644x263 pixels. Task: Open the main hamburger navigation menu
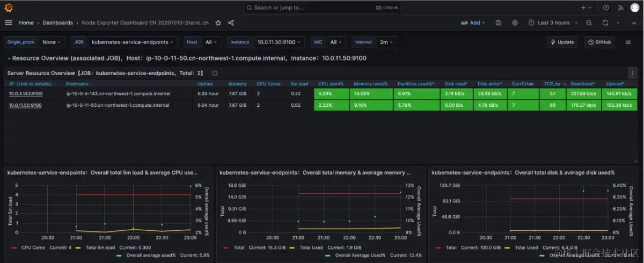9,23
